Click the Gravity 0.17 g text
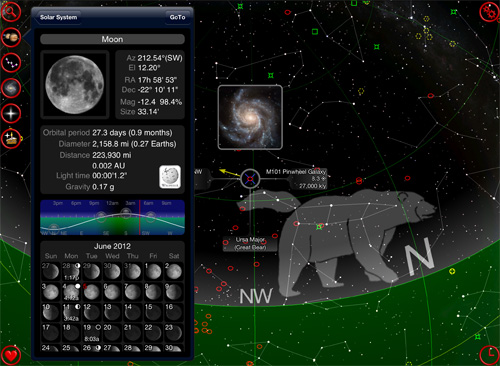500x366 pixels. tap(90, 187)
